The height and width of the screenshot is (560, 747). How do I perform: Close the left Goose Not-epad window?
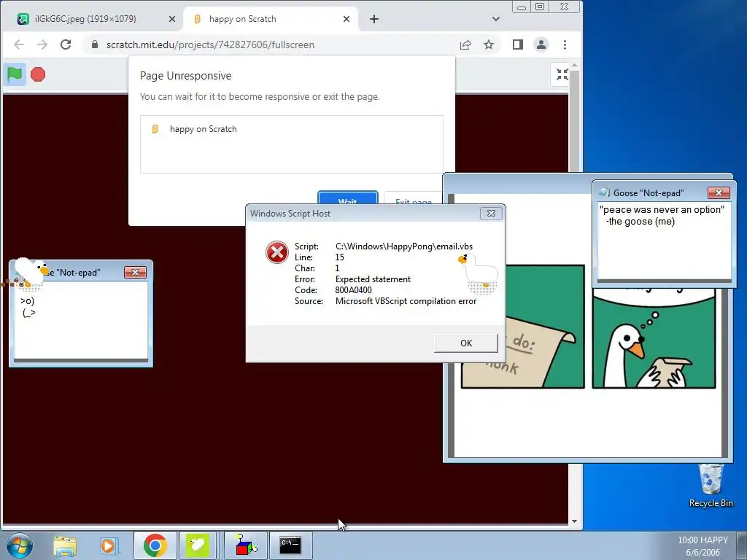pyautogui.click(x=135, y=272)
